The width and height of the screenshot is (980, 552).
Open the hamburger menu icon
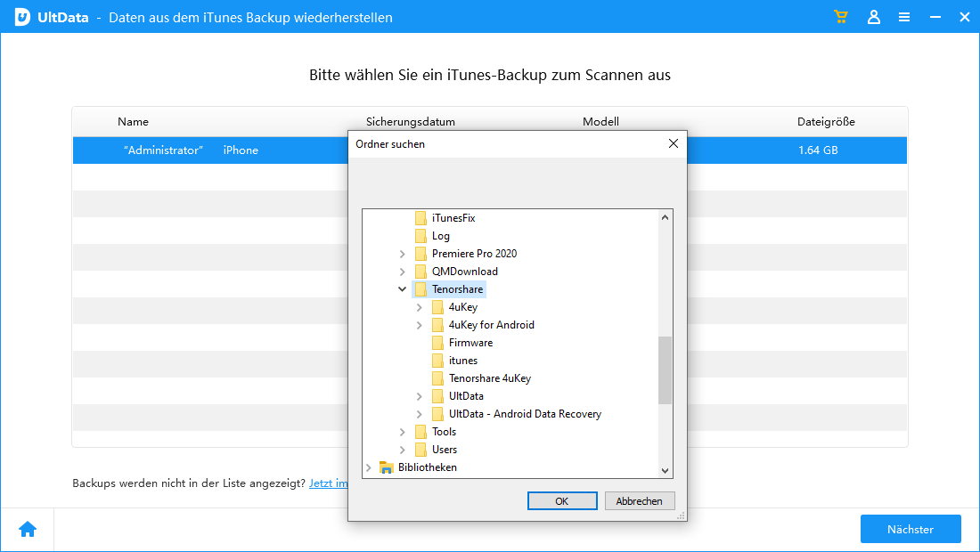point(904,18)
